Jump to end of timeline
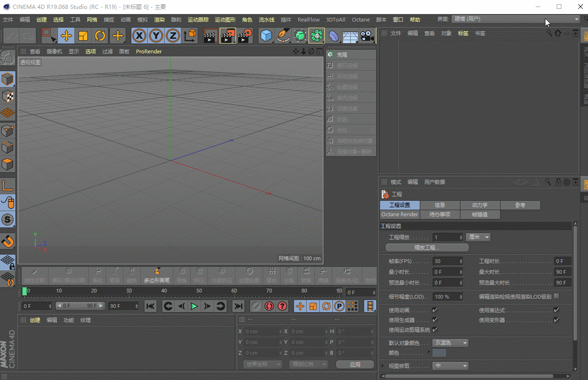 (x=238, y=306)
